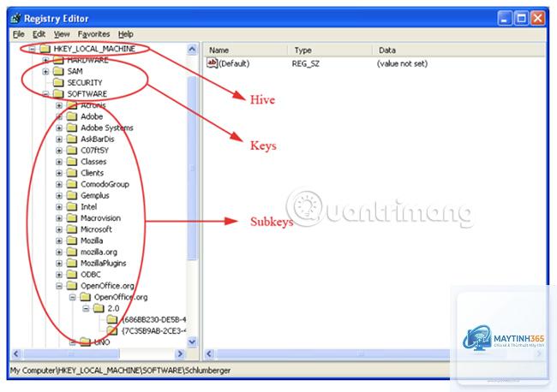Click the Registry Editor title bar icon
The height and width of the screenshot is (392, 557).
[x=16, y=18]
